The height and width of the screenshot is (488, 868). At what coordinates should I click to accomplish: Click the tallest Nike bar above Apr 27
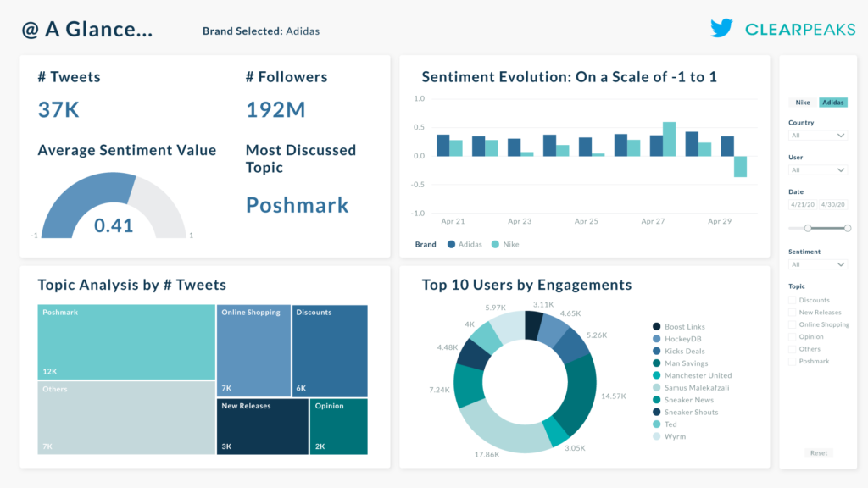pyautogui.click(x=669, y=139)
